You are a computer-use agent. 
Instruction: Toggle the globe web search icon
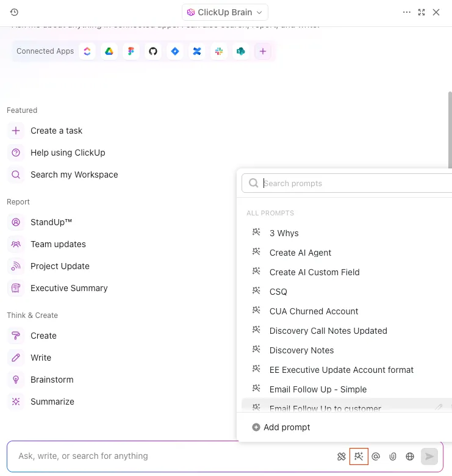coord(410,456)
